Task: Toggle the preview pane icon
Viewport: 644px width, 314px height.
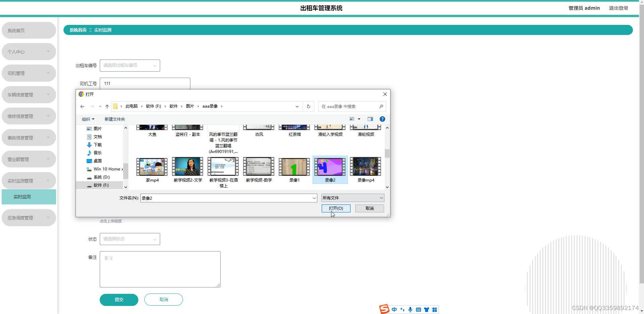Action: pyautogui.click(x=370, y=119)
